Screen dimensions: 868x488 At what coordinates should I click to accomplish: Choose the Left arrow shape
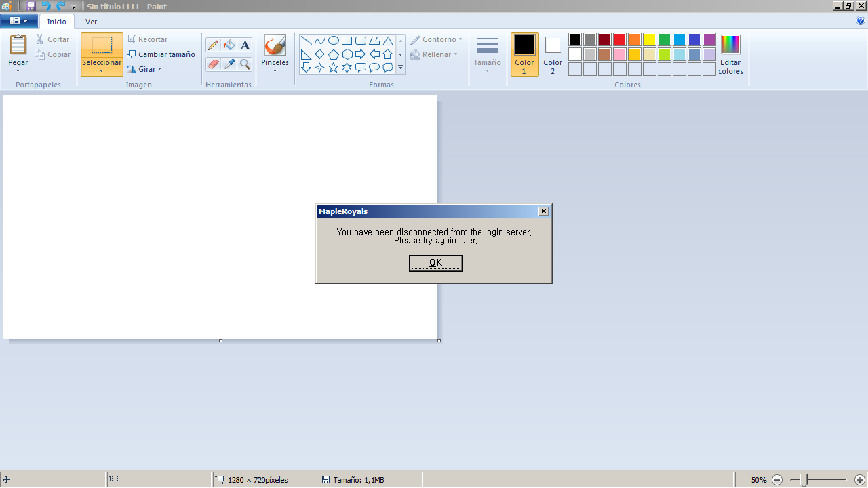(374, 54)
